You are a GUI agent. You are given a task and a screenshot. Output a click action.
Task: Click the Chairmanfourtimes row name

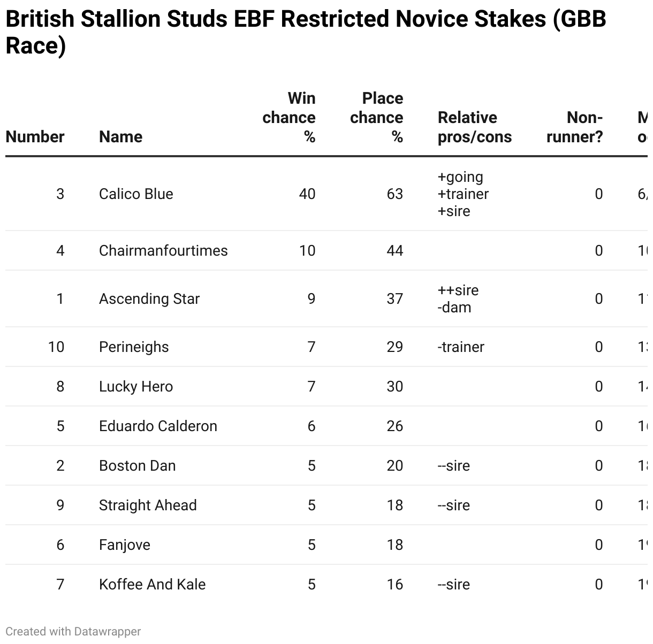pyautogui.click(x=163, y=250)
